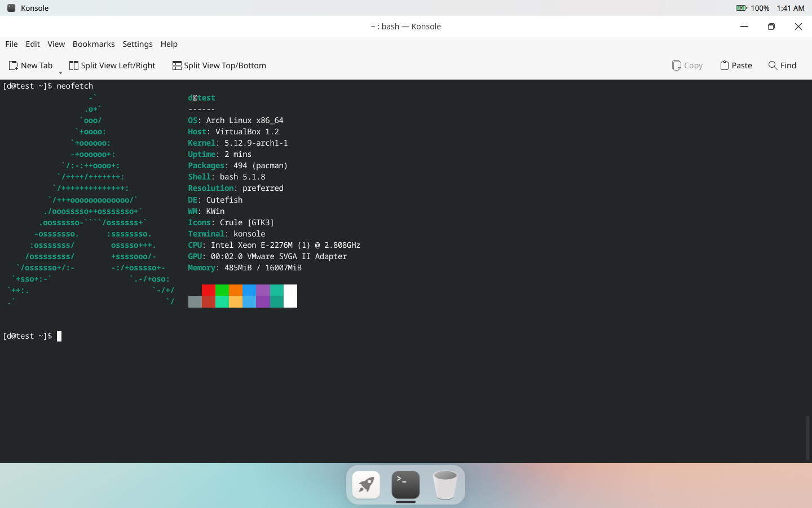The height and width of the screenshot is (508, 812).
Task: Click the Paste toolbar button
Action: 736,65
